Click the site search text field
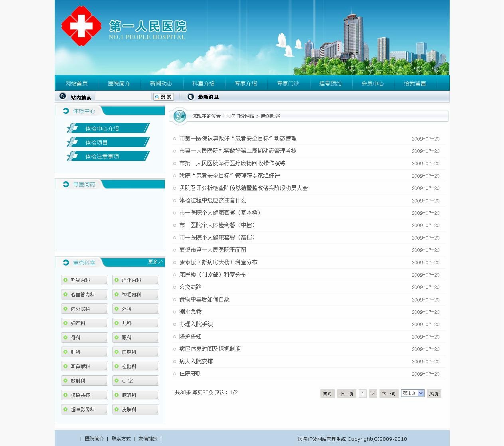Screen dimensions: 504x446 pyautogui.click(x=123, y=97)
